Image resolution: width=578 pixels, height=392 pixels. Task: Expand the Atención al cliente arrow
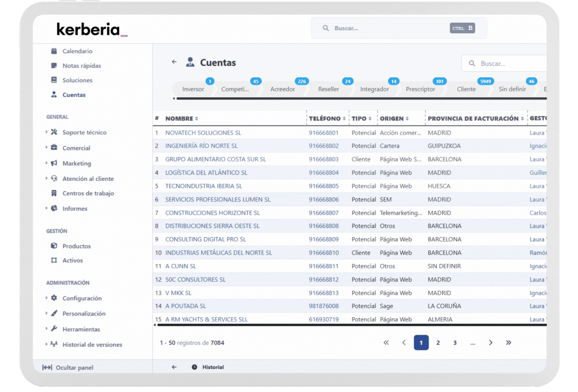[x=46, y=178]
